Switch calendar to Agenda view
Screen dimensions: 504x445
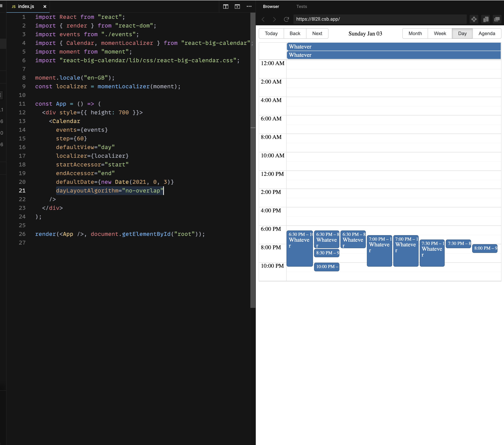point(486,33)
